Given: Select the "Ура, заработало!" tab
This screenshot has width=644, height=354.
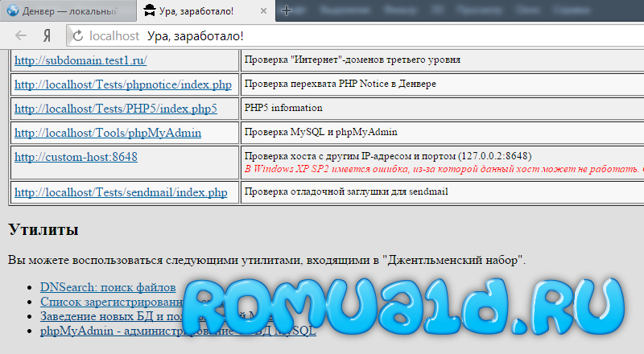Looking at the screenshot, I should pyautogui.click(x=205, y=10).
